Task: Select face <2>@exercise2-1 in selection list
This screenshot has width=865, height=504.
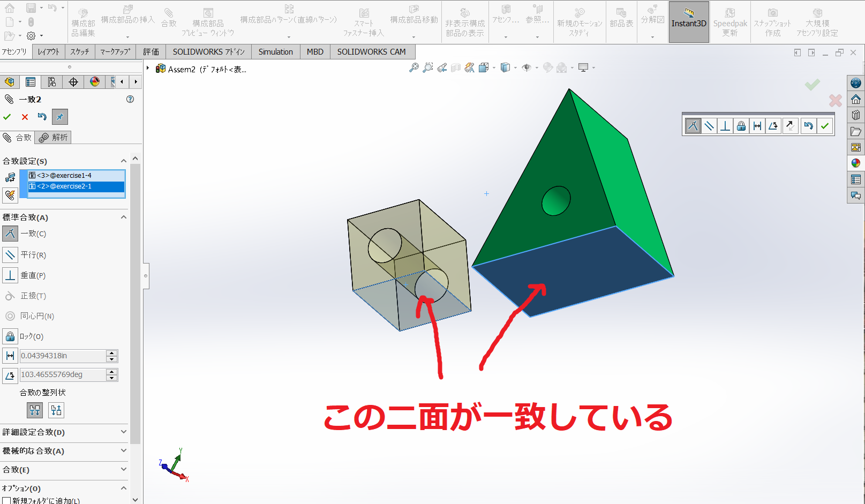Action: [x=76, y=186]
